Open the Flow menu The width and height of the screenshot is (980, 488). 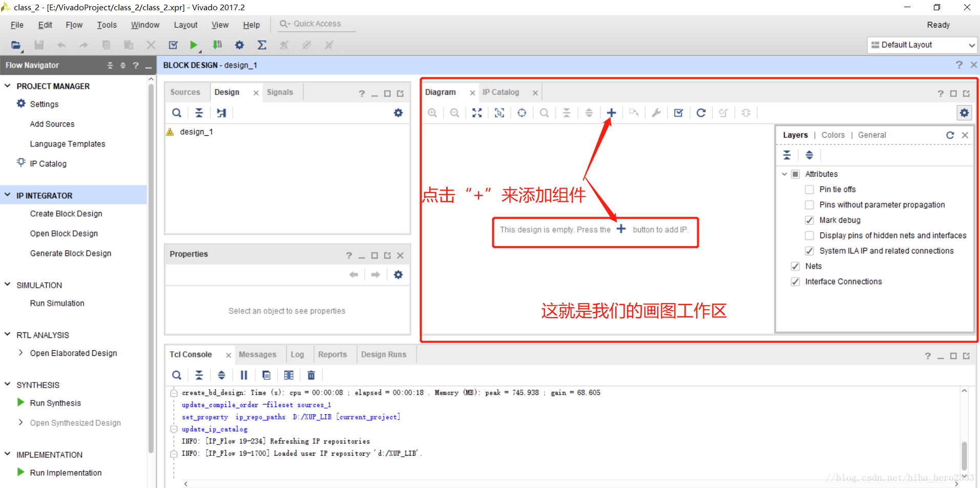(x=74, y=25)
